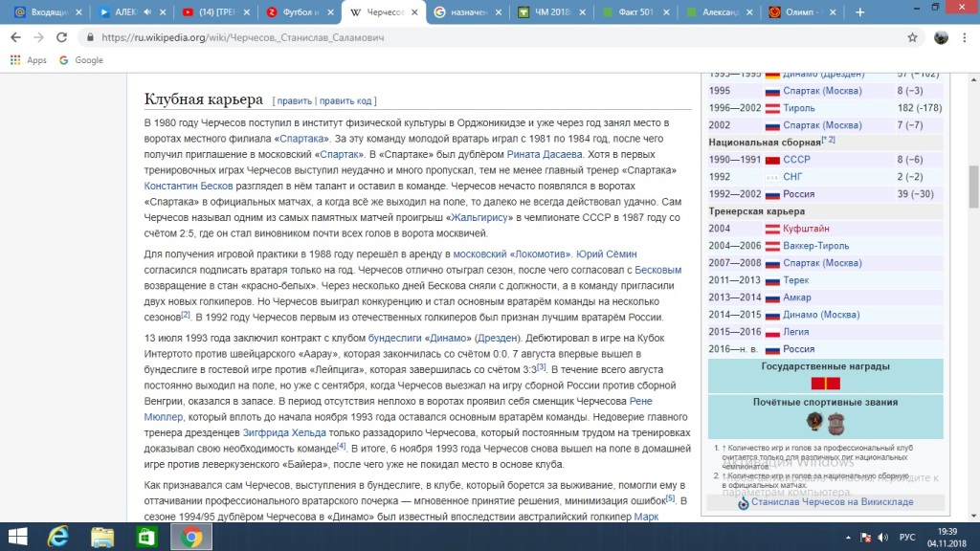Open the бундеслиги link
The height and width of the screenshot is (551, 980).
click(x=395, y=338)
